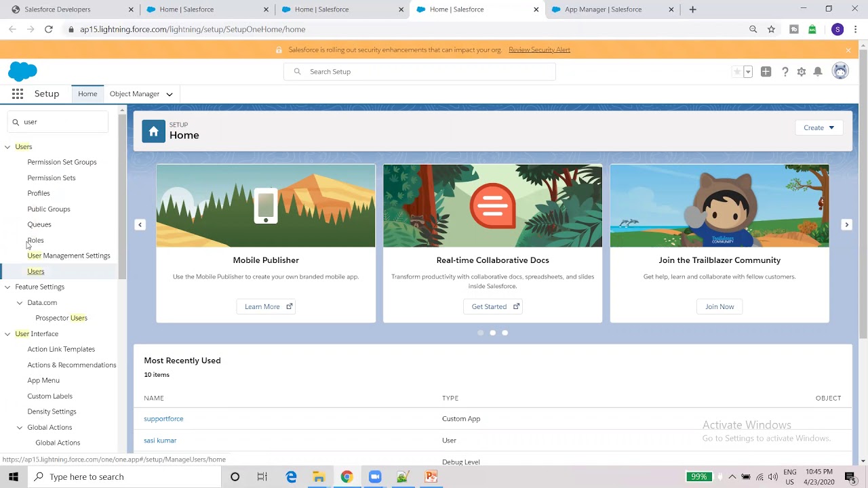Image resolution: width=868 pixels, height=488 pixels.
Task: Open a new browser tab
Action: pos(692,9)
